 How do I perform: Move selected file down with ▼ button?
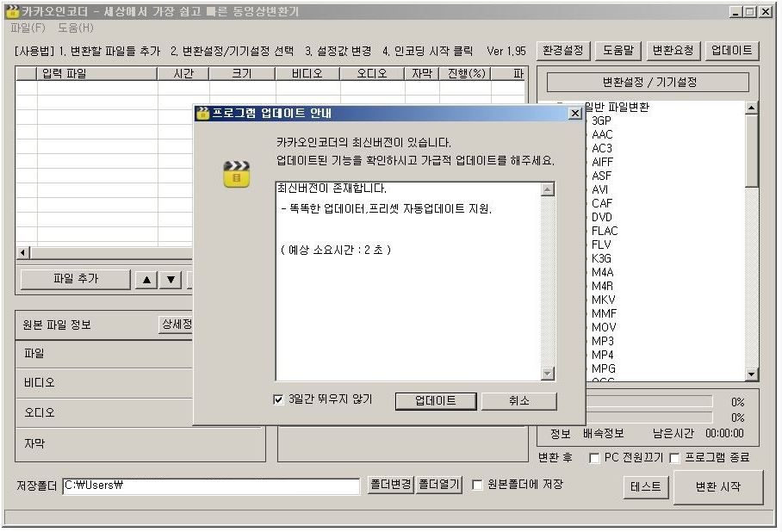pos(171,279)
